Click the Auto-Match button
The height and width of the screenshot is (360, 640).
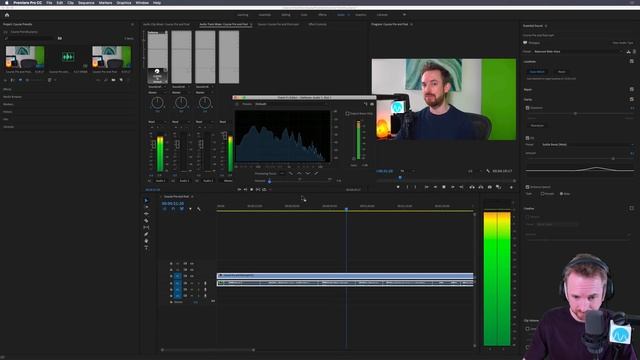point(537,72)
